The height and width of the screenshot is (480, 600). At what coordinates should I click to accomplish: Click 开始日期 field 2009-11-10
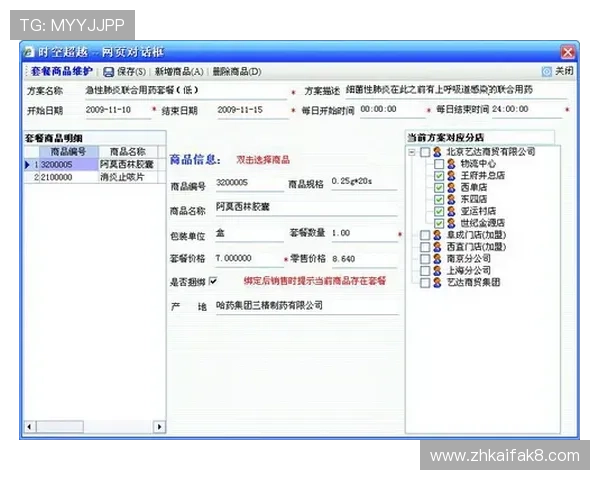(x=118, y=111)
